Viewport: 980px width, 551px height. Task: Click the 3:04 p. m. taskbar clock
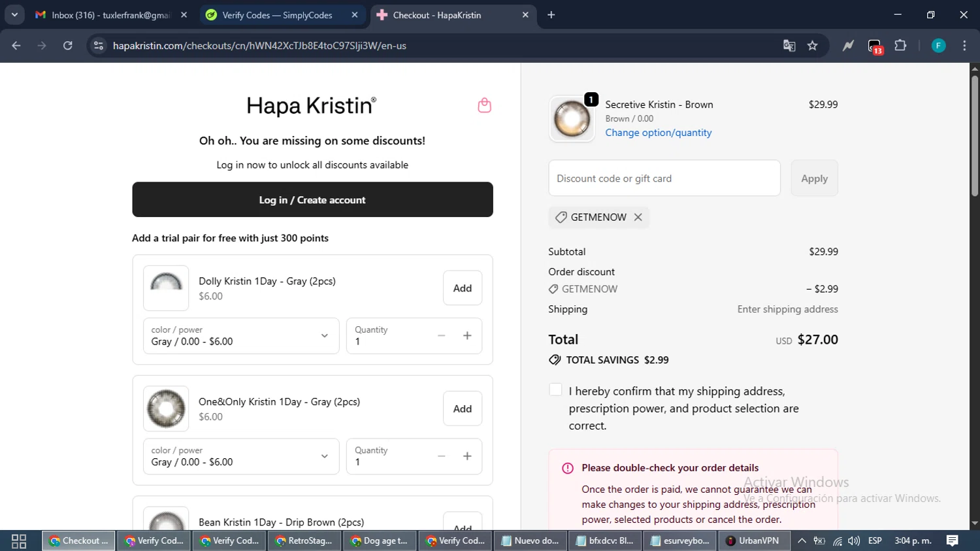coord(913,541)
